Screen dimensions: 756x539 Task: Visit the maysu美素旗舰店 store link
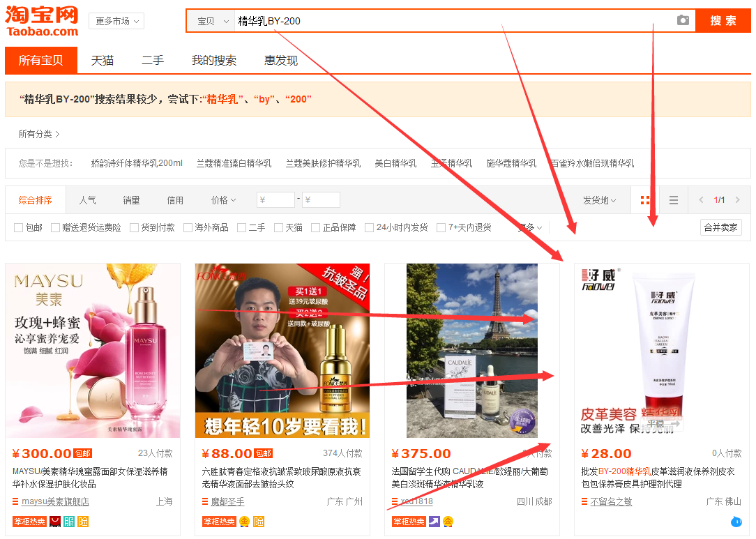tap(56, 502)
